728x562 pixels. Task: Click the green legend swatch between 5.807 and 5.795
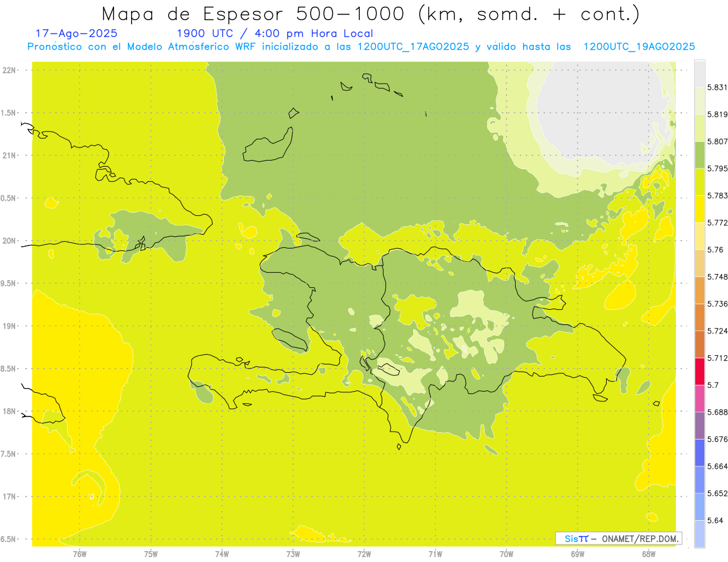[699, 155]
